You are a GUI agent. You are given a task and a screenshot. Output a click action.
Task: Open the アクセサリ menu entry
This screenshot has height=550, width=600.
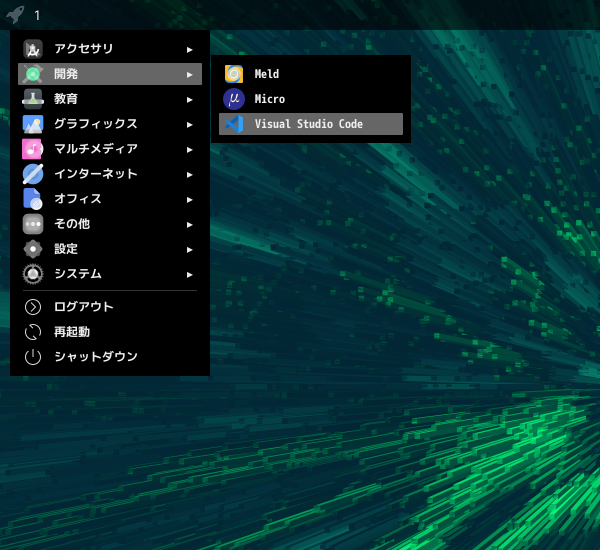pos(110,49)
